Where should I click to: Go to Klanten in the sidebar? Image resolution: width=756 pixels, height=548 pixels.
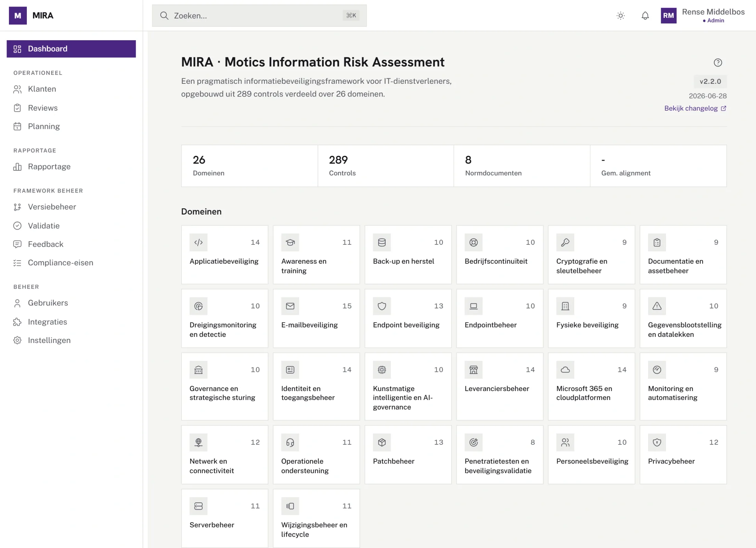(71, 89)
